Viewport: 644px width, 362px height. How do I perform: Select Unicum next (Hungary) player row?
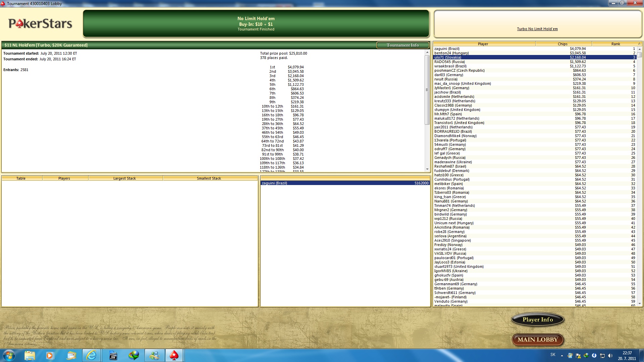(535, 223)
